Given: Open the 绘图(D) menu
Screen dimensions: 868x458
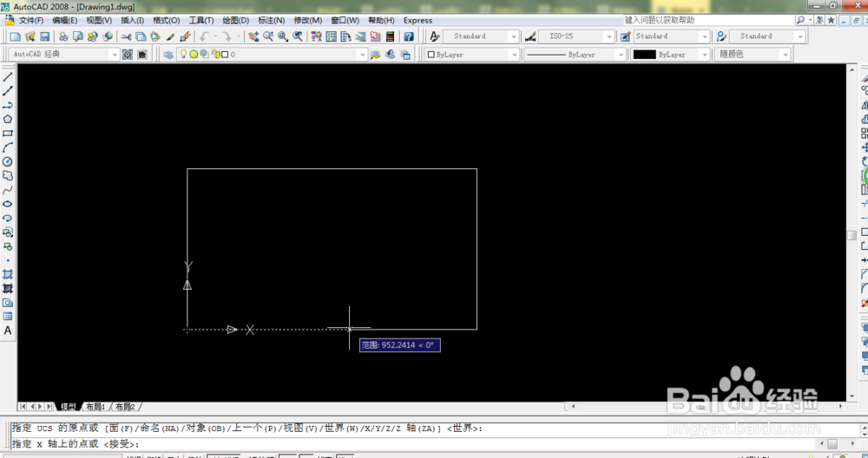Looking at the screenshot, I should click(x=236, y=21).
